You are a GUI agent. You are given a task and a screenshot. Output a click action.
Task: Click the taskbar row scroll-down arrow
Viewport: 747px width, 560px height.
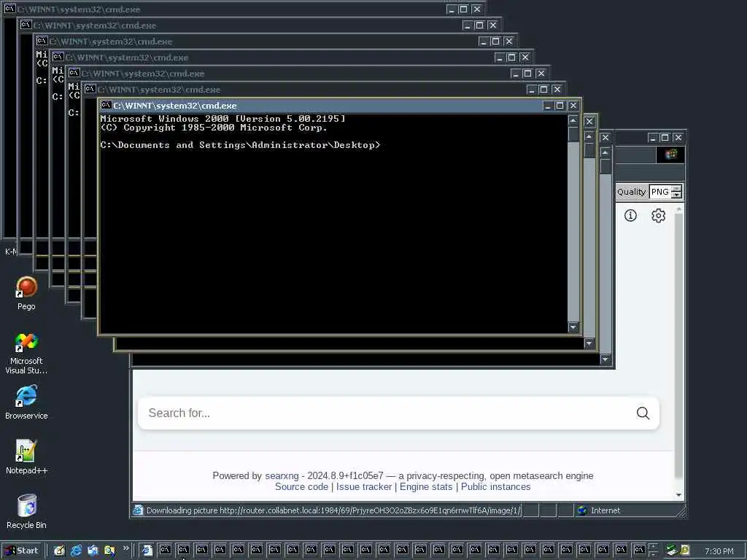click(653, 554)
